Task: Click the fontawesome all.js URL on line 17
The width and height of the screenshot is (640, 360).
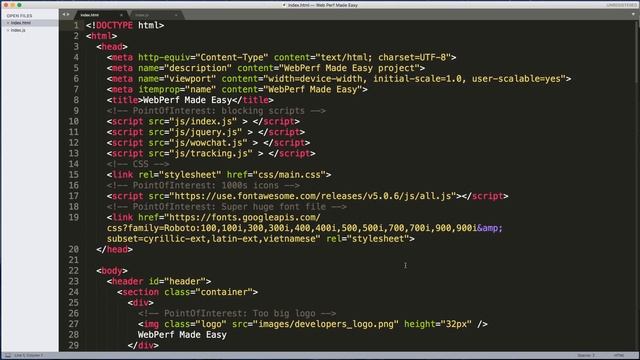Action: click(x=313, y=196)
